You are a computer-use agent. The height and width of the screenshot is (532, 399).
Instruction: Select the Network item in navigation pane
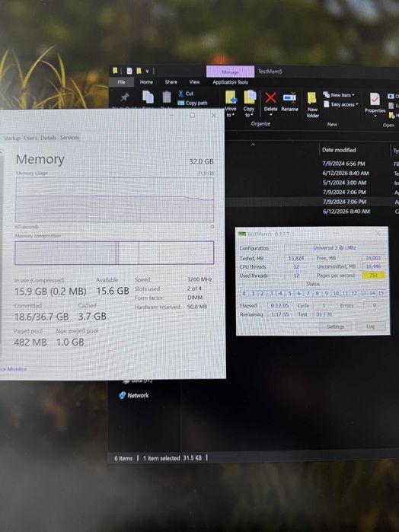[134, 395]
